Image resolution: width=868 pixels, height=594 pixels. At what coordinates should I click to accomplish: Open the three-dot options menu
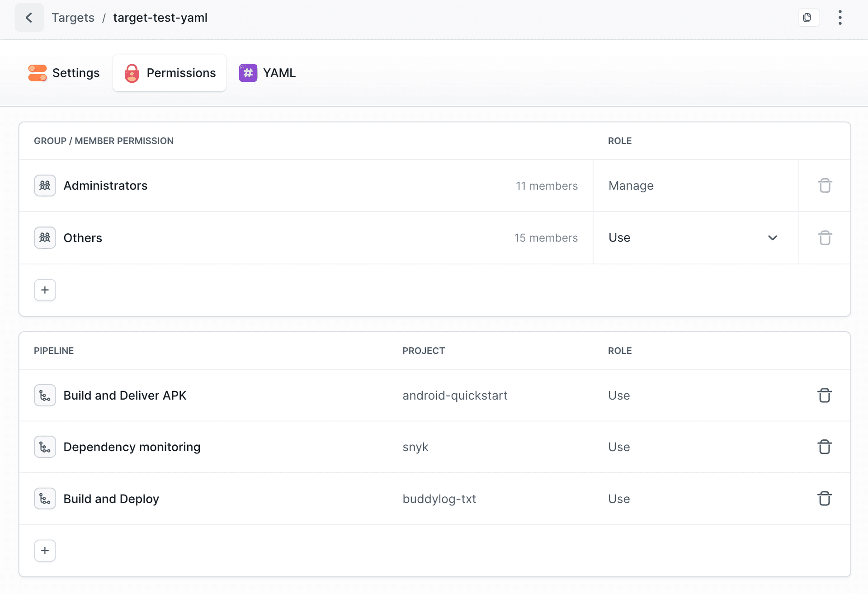840,17
